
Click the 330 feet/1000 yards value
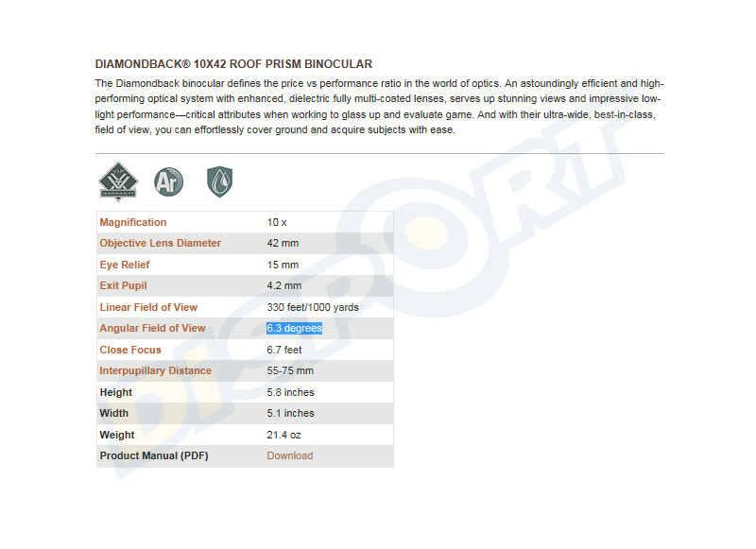pyautogui.click(x=313, y=307)
